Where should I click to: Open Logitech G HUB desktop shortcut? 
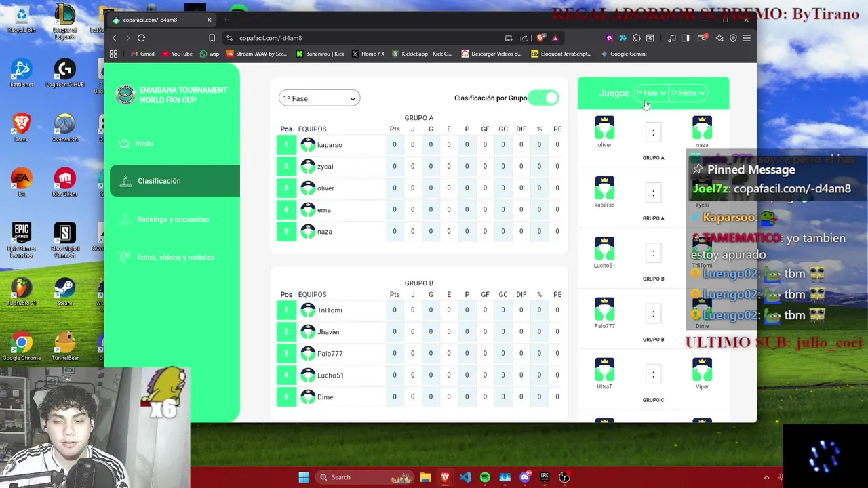(64, 73)
